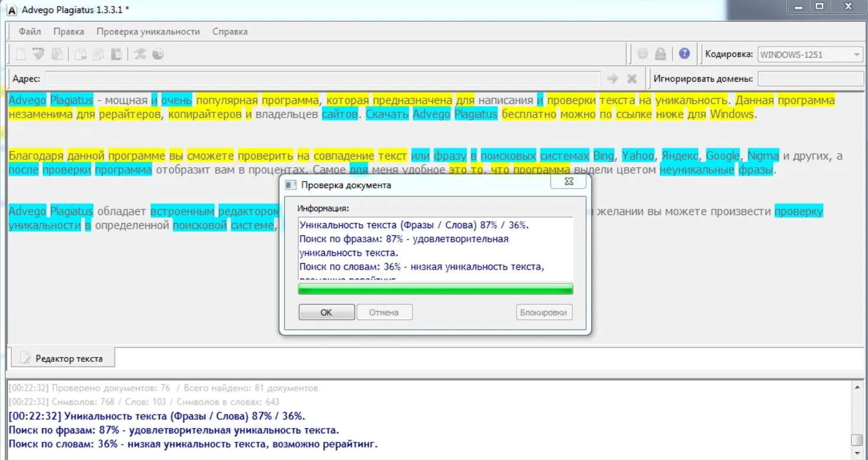Close the Проверка документа dialog

click(568, 182)
